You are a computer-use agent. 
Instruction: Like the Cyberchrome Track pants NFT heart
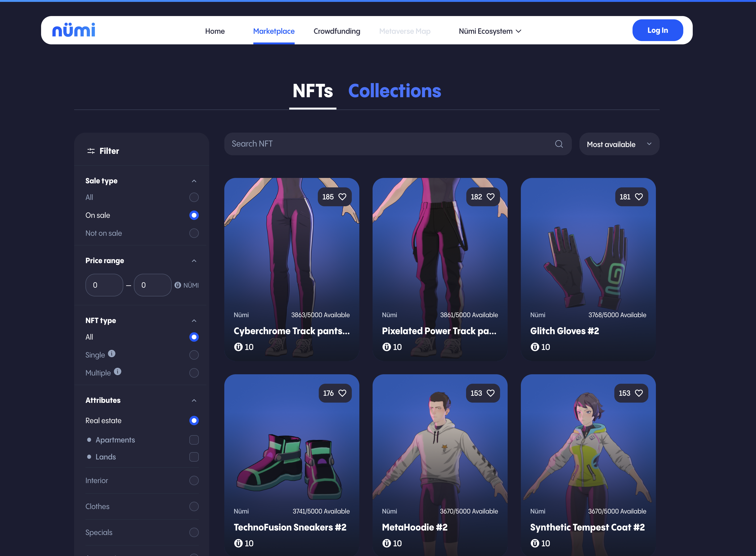coord(342,197)
